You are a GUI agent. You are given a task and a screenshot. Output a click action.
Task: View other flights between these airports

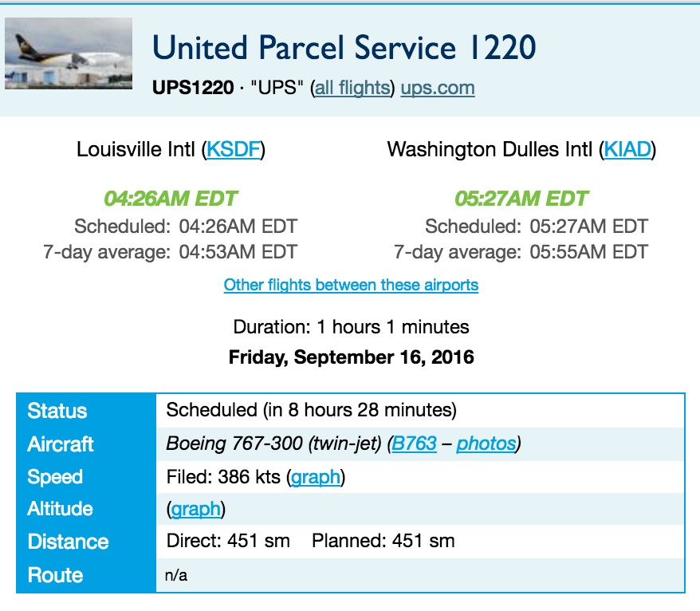point(351,285)
